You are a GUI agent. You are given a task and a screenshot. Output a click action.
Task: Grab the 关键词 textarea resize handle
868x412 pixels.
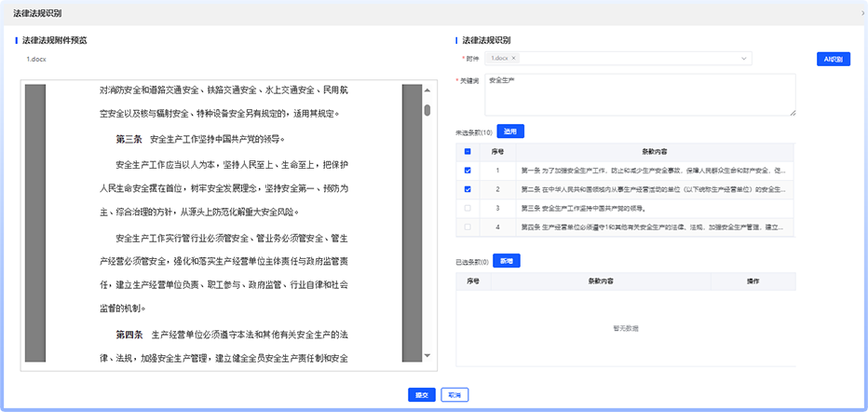pos(793,113)
